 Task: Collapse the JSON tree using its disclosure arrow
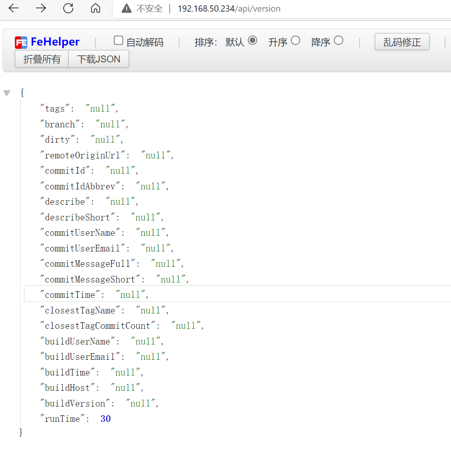coord(7,93)
